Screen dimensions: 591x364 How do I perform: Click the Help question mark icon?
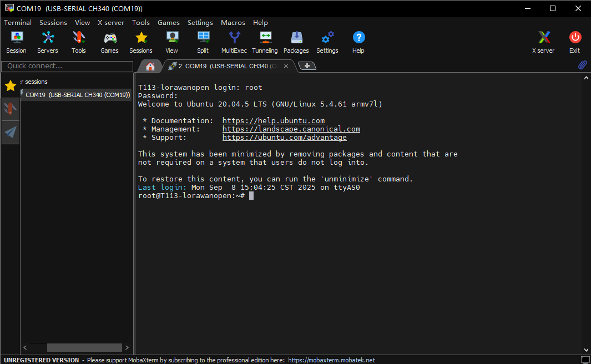click(x=358, y=42)
